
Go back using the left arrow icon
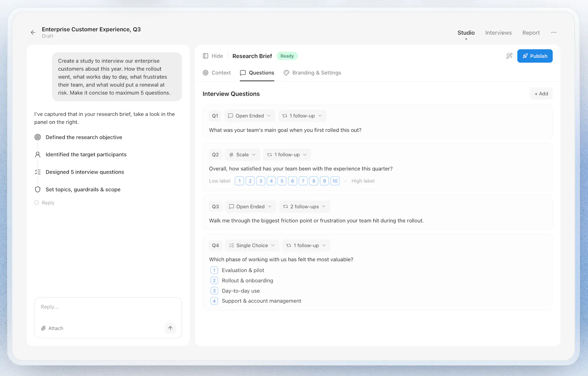[33, 32]
